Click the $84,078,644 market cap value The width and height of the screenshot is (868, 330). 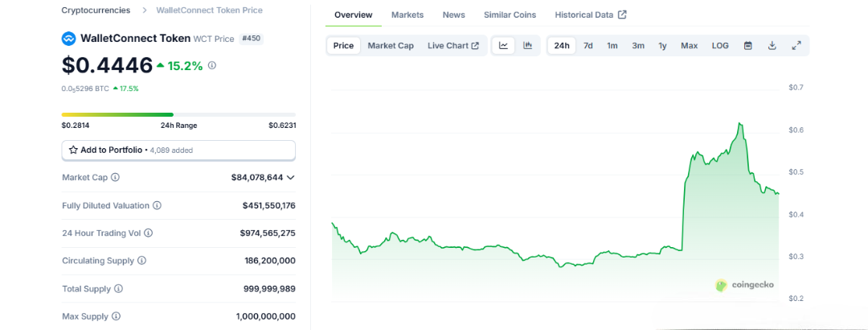click(257, 178)
